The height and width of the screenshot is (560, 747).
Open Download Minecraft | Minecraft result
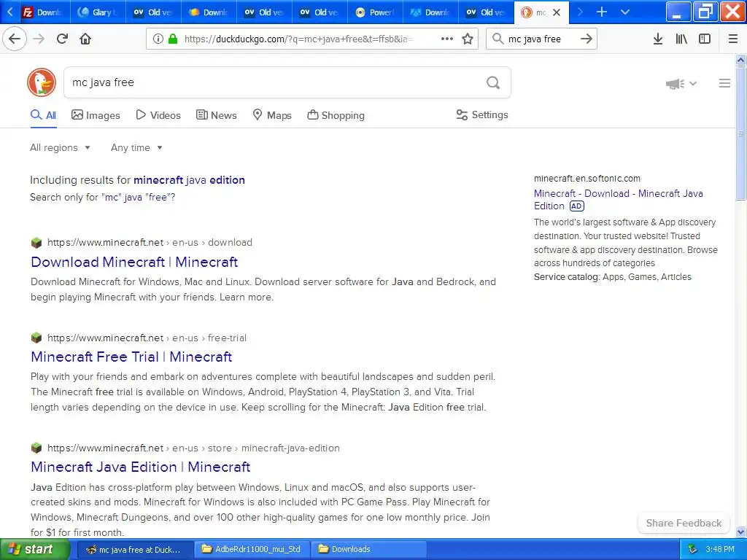coord(134,262)
